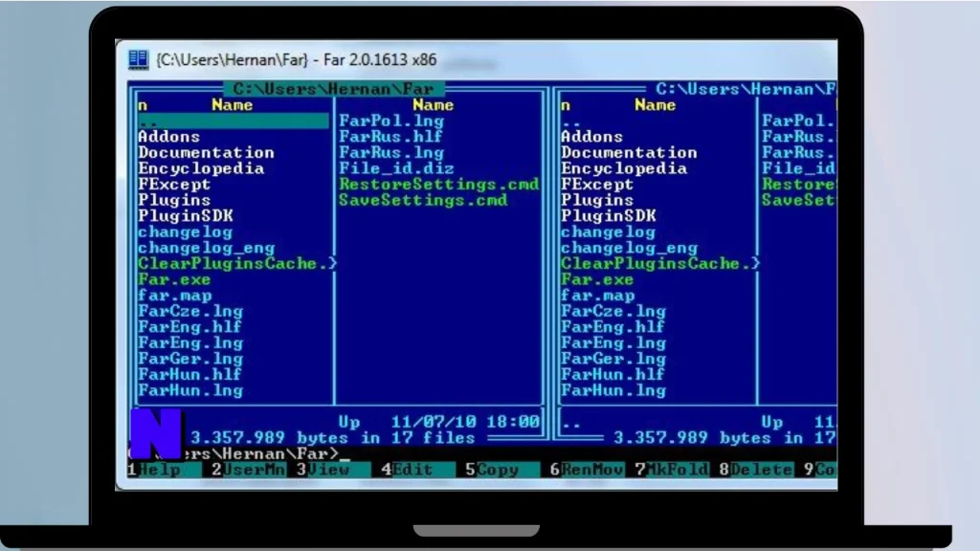Select changelog file in the right panel

[x=608, y=231]
